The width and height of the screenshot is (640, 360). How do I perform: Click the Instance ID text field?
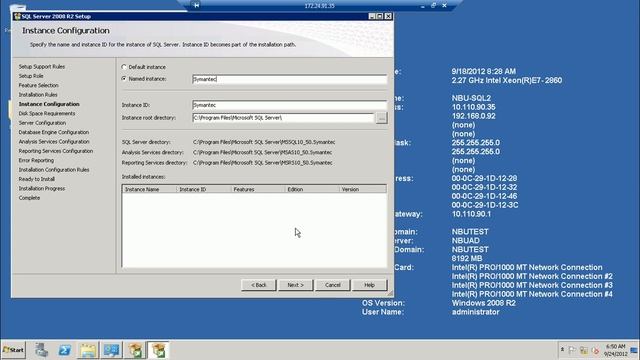pyautogui.click(x=289, y=105)
